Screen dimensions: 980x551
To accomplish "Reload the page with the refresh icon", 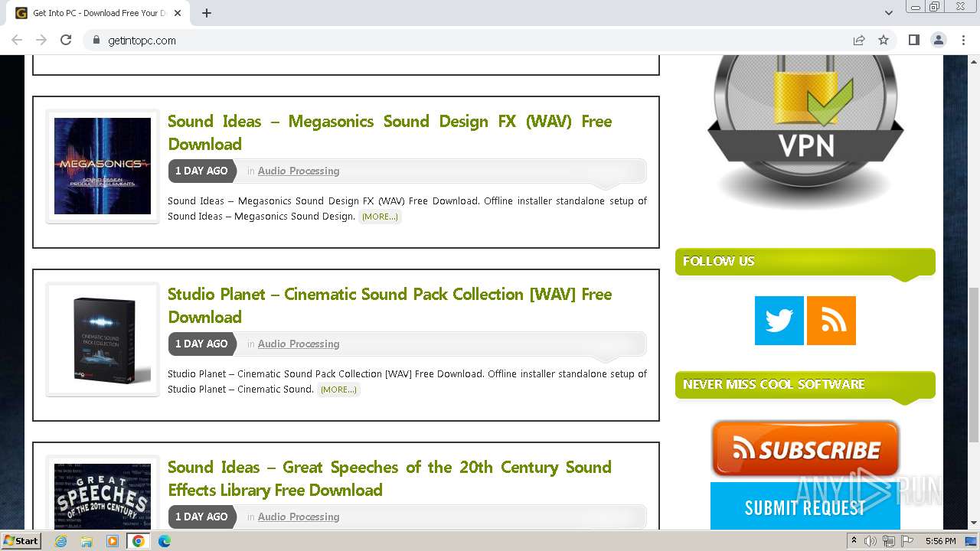I will (x=66, y=40).
